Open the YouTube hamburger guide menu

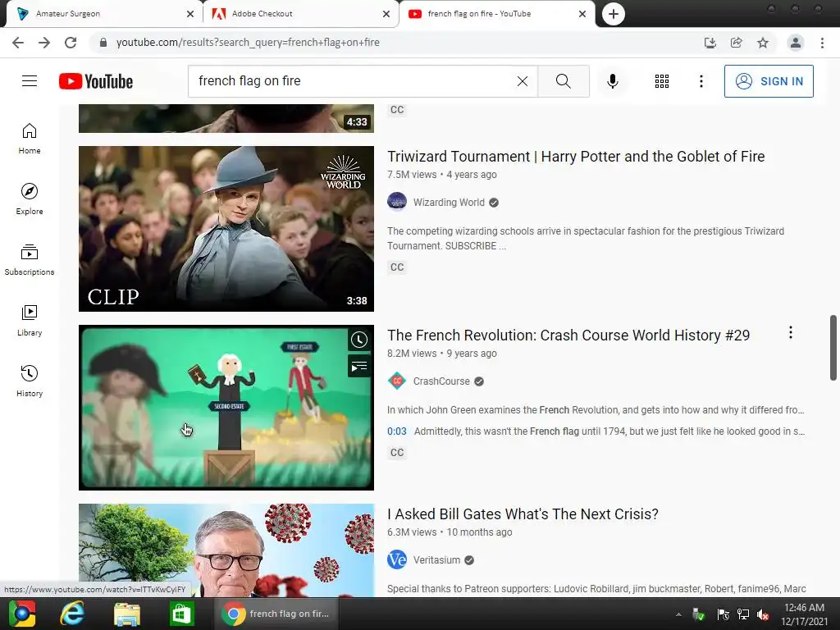coord(30,81)
